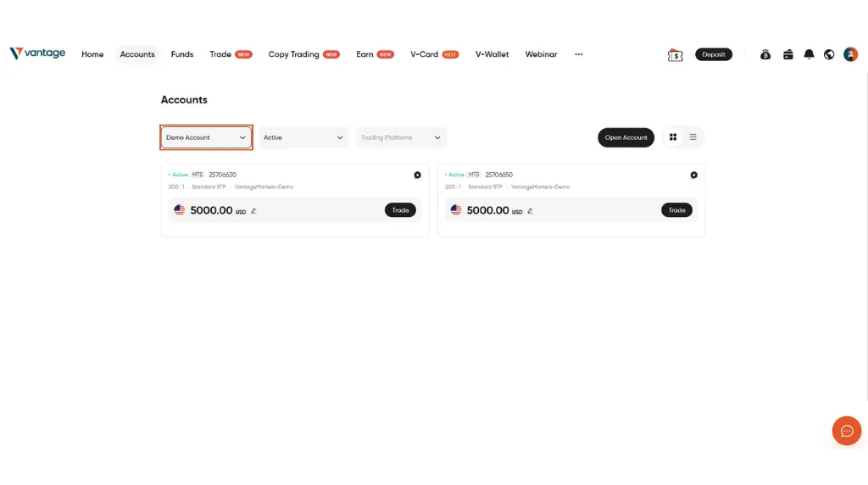This screenshot has width=868, height=485.
Task: Click Trade on account 25706630
Action: click(400, 209)
